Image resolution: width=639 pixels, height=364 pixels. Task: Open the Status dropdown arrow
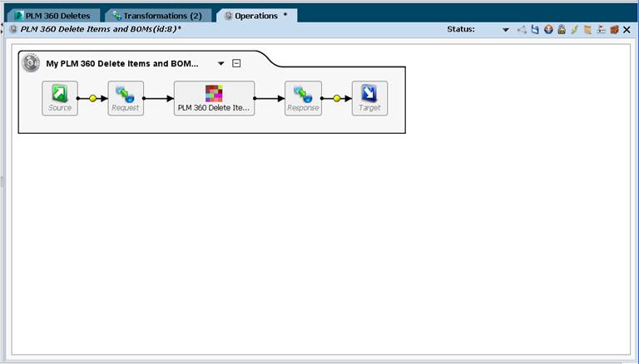coord(506,30)
